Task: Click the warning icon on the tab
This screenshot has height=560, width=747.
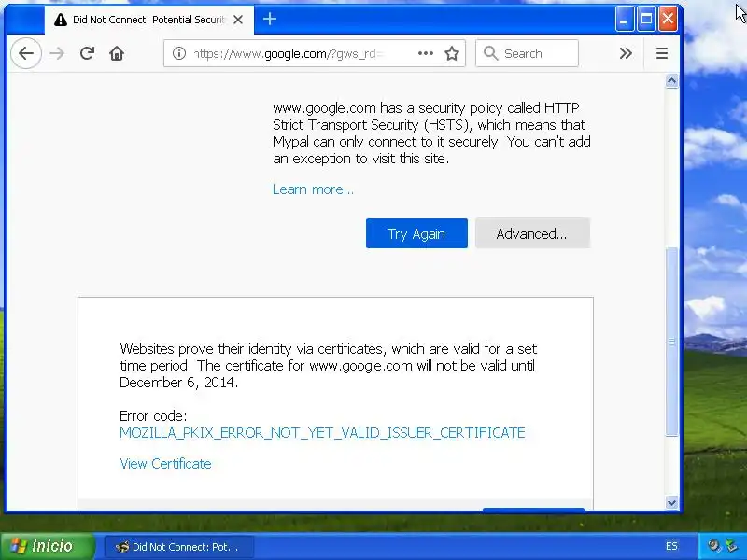Action: 61,20
